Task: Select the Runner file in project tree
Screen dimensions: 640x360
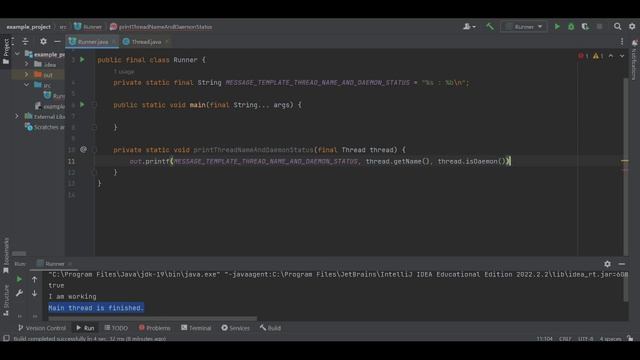Action: 54,96
